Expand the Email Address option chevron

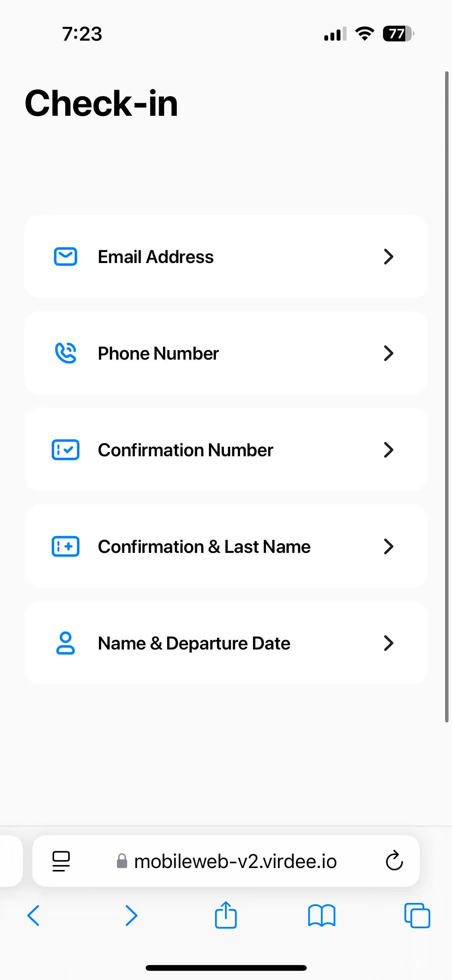(388, 257)
